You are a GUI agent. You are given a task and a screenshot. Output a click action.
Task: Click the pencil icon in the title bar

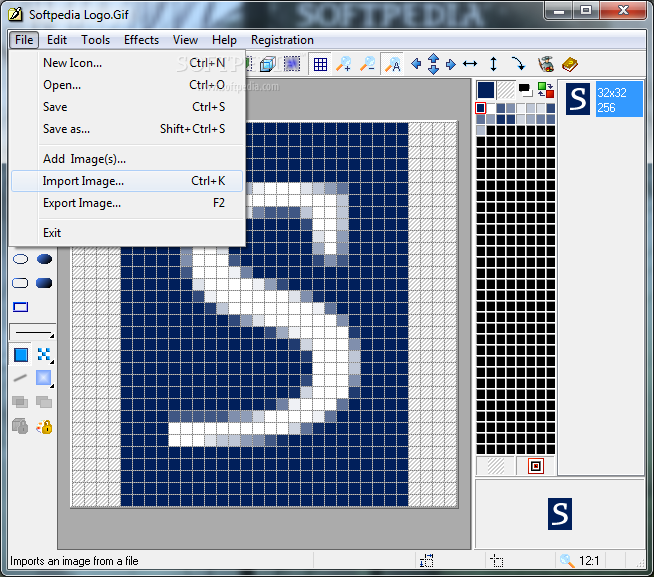[15, 15]
